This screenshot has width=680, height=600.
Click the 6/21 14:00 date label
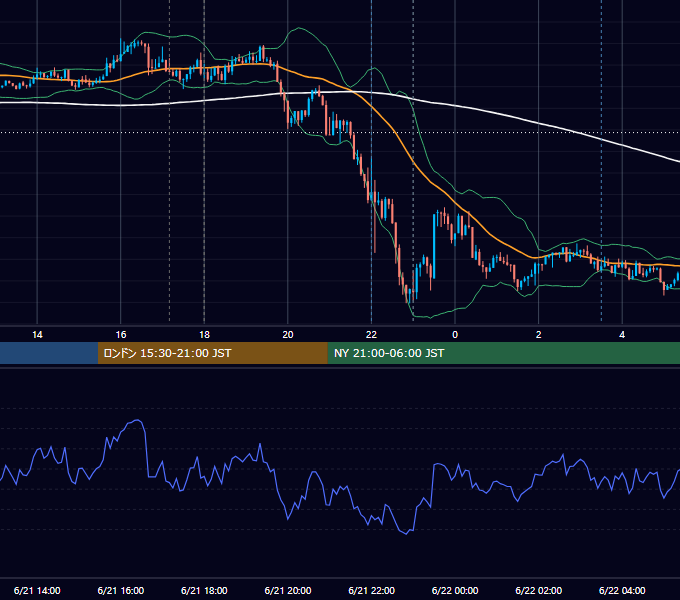[x=37, y=590]
